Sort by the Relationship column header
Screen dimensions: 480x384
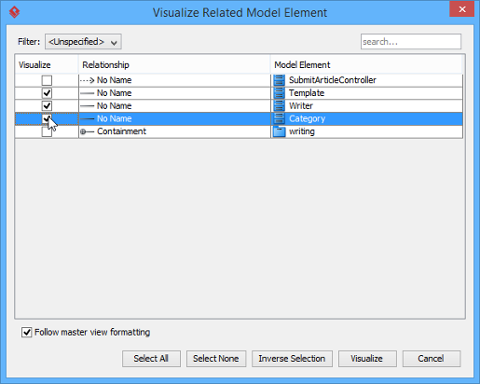174,65
